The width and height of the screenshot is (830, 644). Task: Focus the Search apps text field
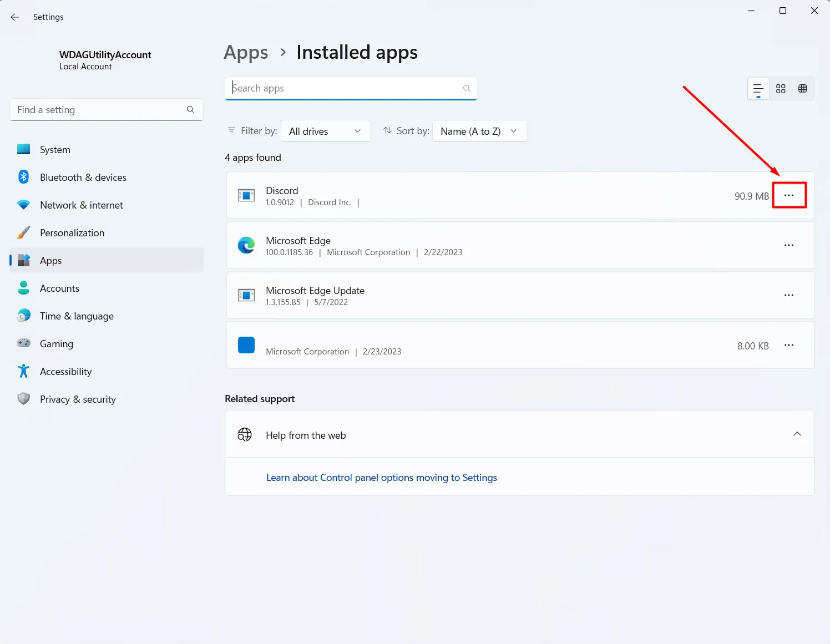click(x=344, y=89)
